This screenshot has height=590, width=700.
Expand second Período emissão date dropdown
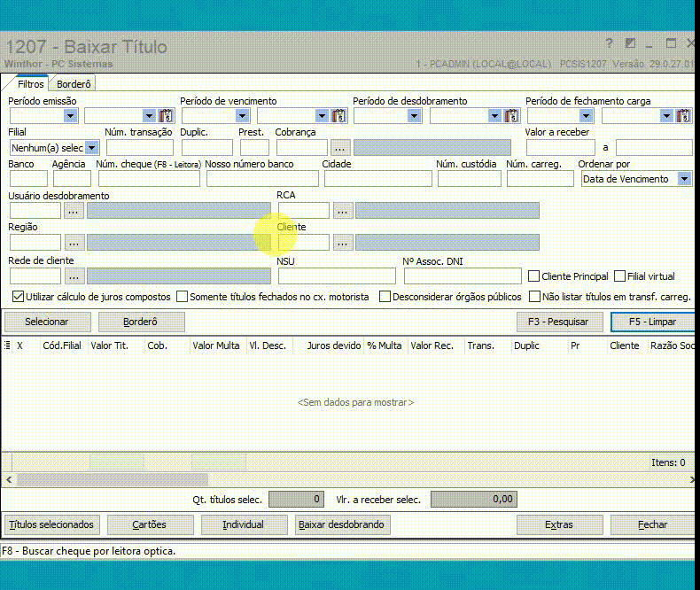[149, 116]
